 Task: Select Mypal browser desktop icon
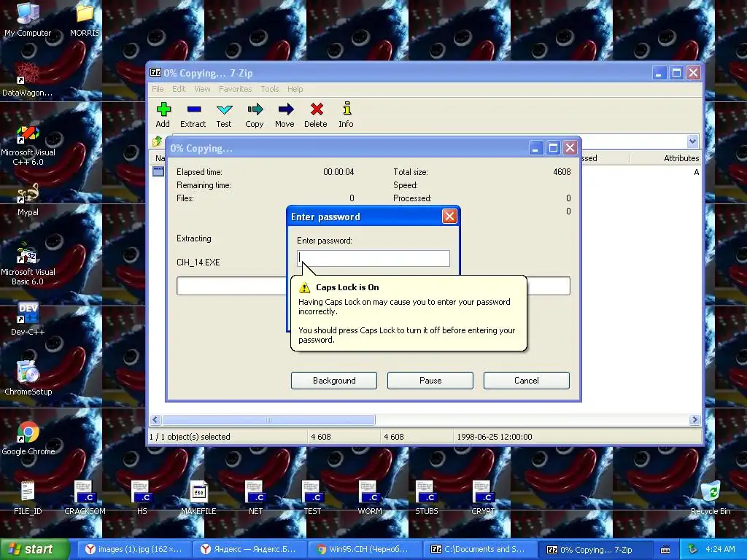(x=28, y=199)
